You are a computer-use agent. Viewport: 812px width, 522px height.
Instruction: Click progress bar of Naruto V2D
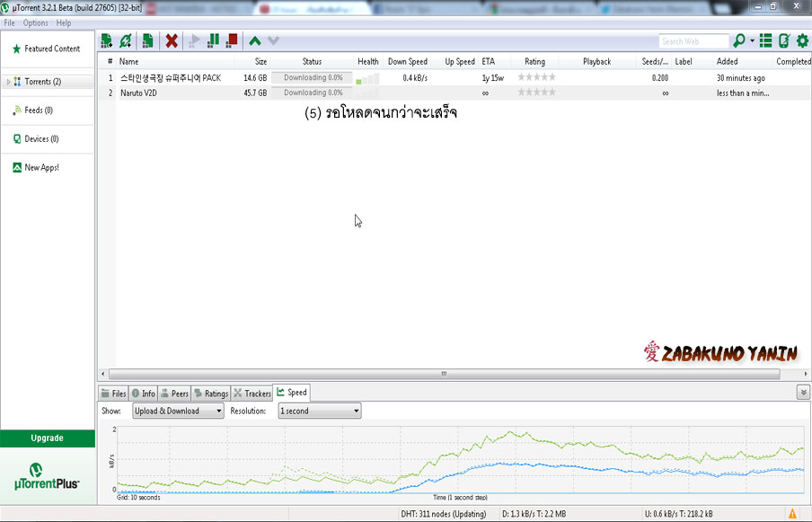coord(312,93)
